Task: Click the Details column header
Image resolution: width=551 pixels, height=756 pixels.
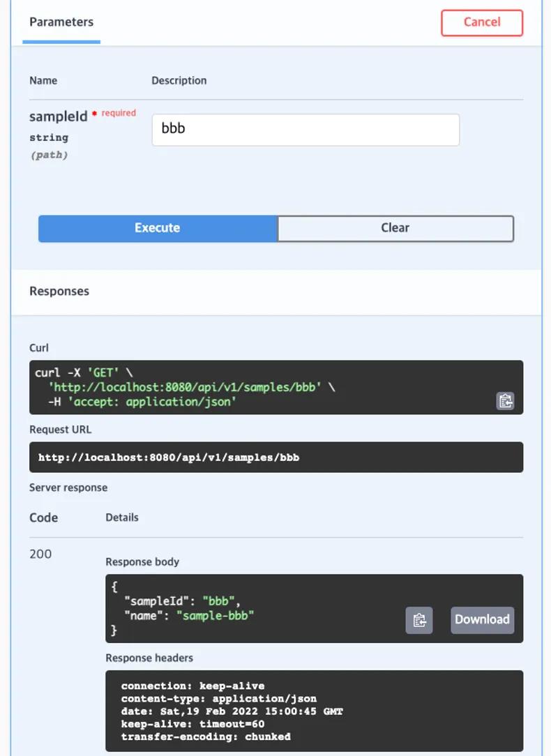Action: point(122,517)
